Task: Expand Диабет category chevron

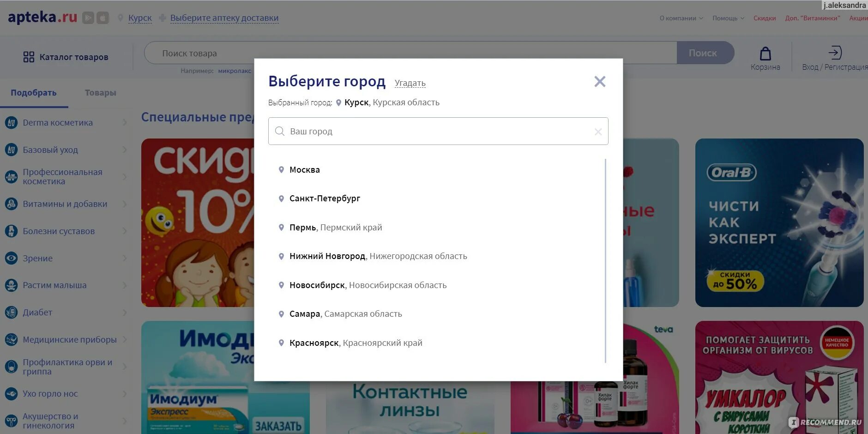Action: pos(125,313)
